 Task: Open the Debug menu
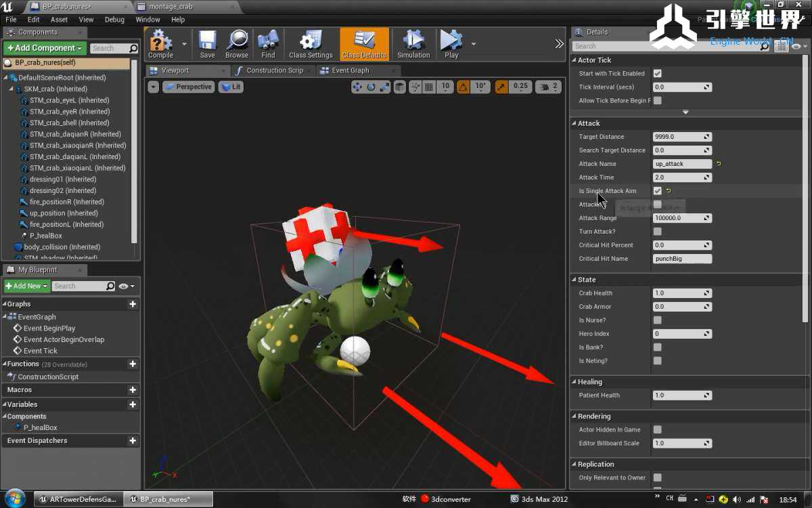(114, 20)
